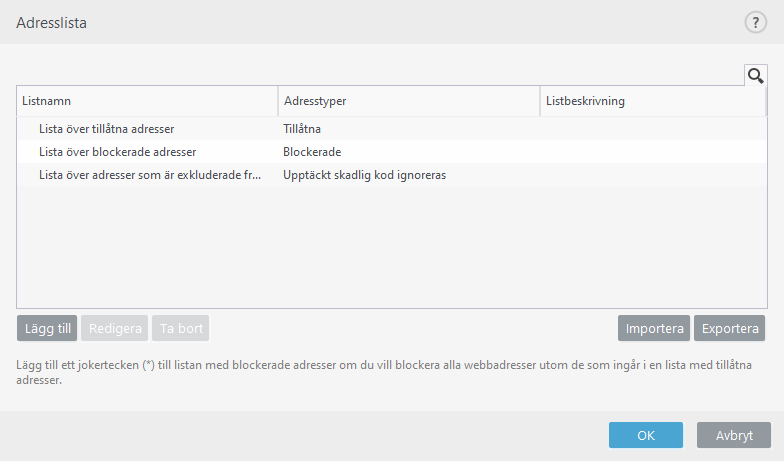Cancel with the Avbryt button
Image resolution: width=784 pixels, height=461 pixels.
[734, 435]
